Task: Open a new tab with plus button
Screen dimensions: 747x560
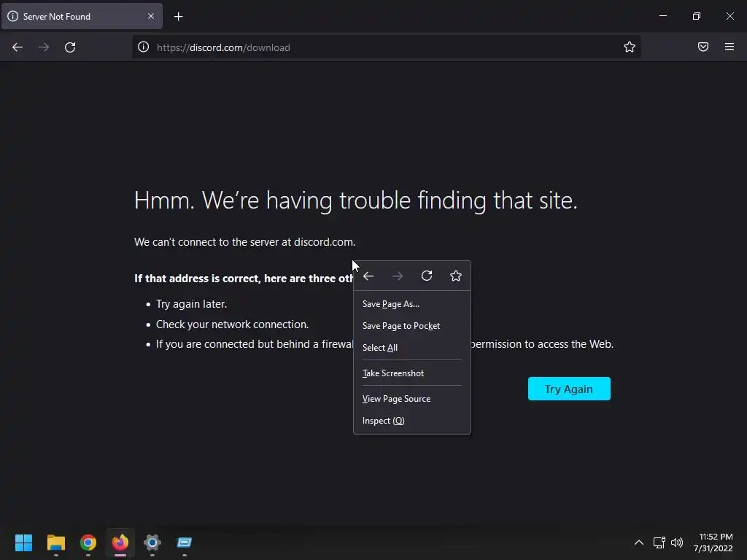Action: tap(178, 17)
